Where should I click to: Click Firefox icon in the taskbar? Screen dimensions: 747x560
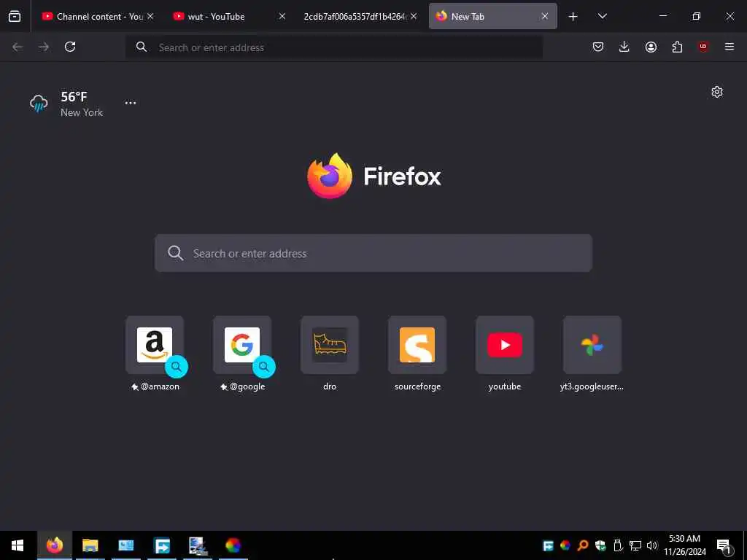point(55,545)
